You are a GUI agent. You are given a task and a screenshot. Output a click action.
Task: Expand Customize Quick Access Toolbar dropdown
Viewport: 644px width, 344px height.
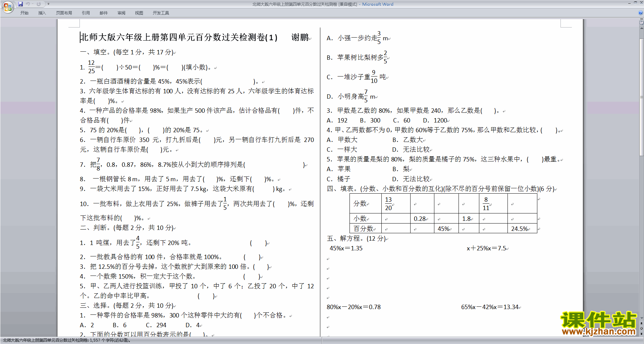click(x=48, y=4)
